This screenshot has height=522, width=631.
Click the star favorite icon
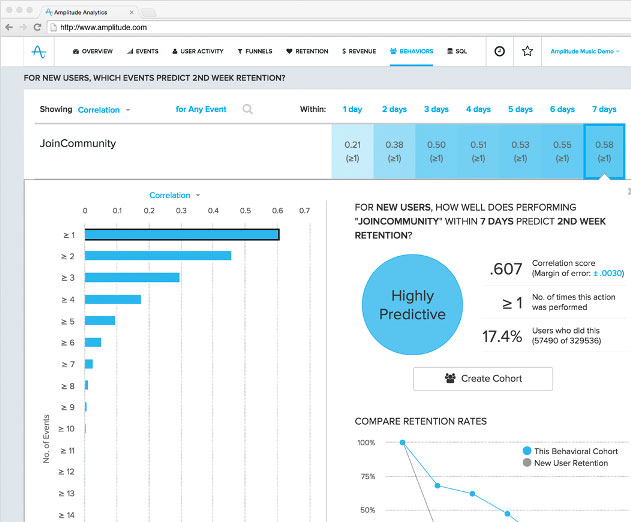527,50
